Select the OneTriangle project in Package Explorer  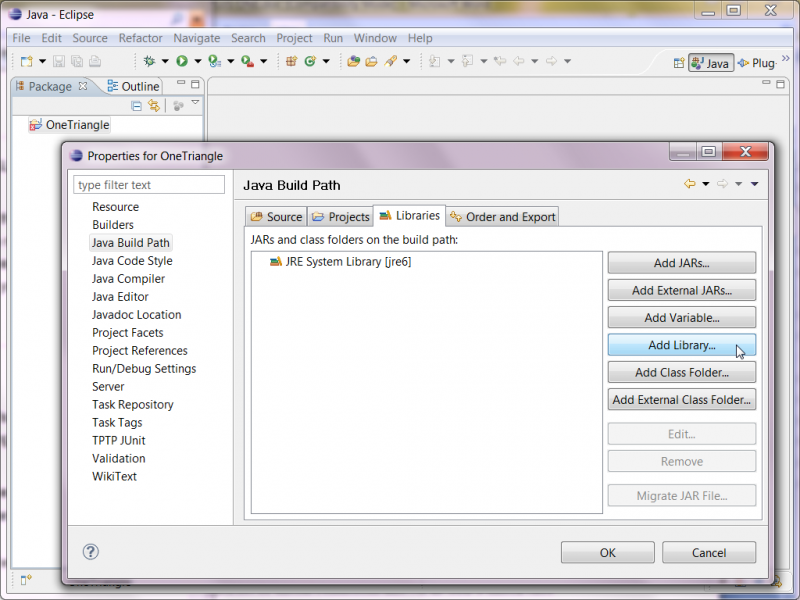69,125
